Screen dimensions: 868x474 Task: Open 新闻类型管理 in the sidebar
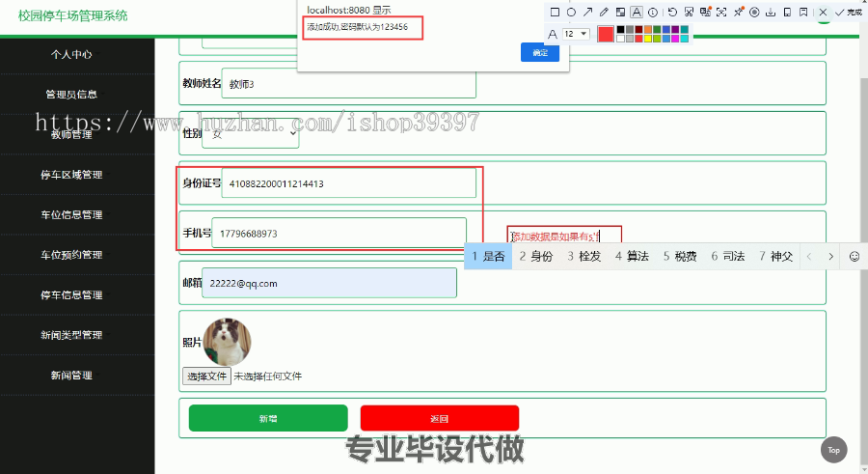[71, 335]
